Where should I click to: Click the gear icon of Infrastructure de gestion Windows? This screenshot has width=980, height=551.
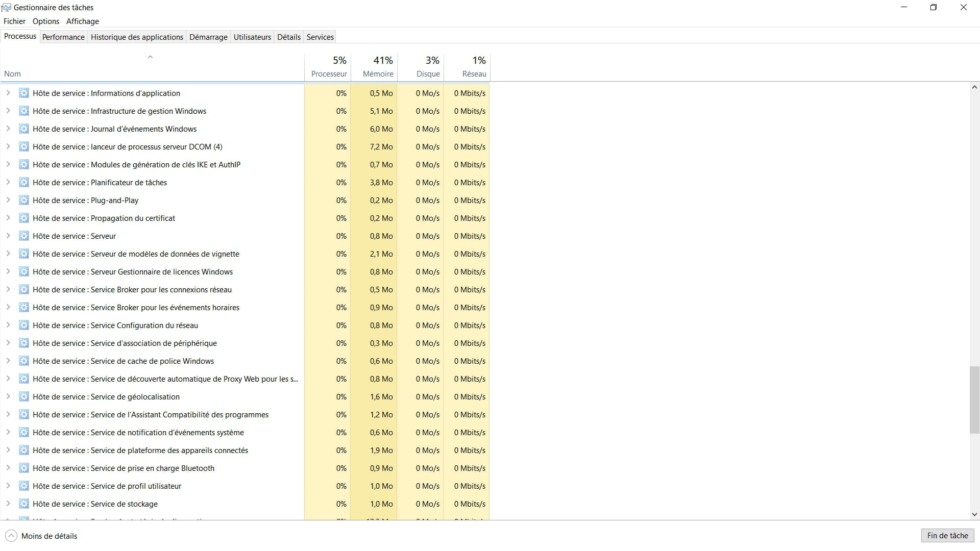click(x=23, y=111)
